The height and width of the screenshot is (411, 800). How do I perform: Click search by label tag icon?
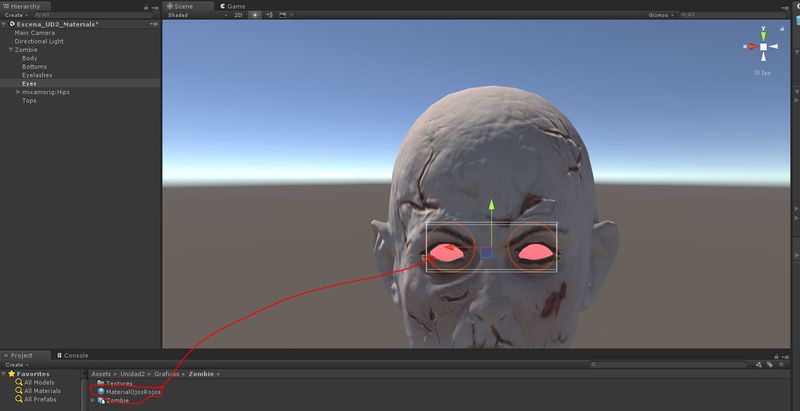click(x=770, y=365)
